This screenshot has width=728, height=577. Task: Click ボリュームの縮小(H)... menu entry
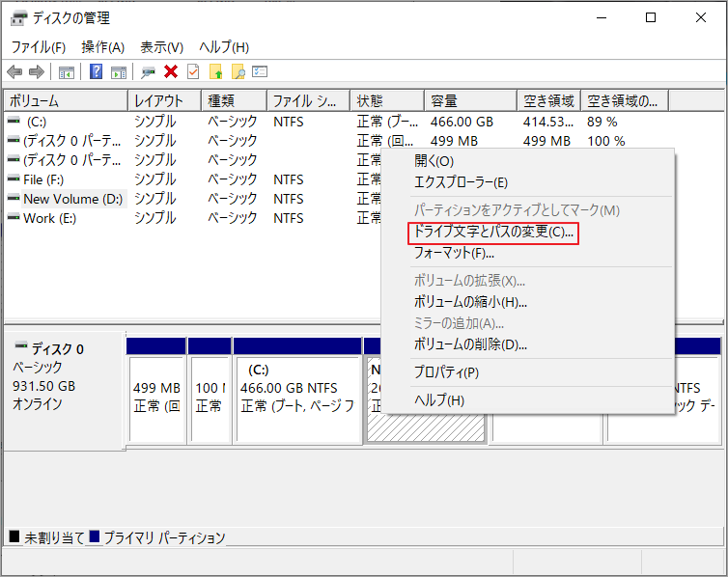point(470,302)
